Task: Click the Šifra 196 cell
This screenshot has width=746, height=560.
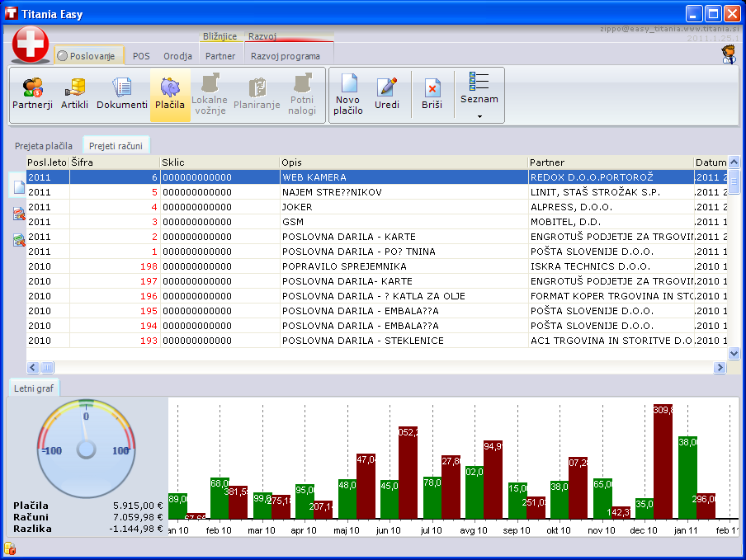Action: click(x=115, y=296)
